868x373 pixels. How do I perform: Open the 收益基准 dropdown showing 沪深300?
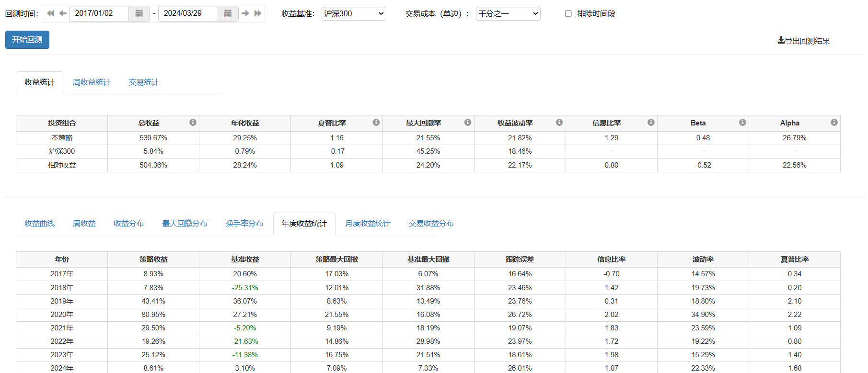[x=354, y=13]
